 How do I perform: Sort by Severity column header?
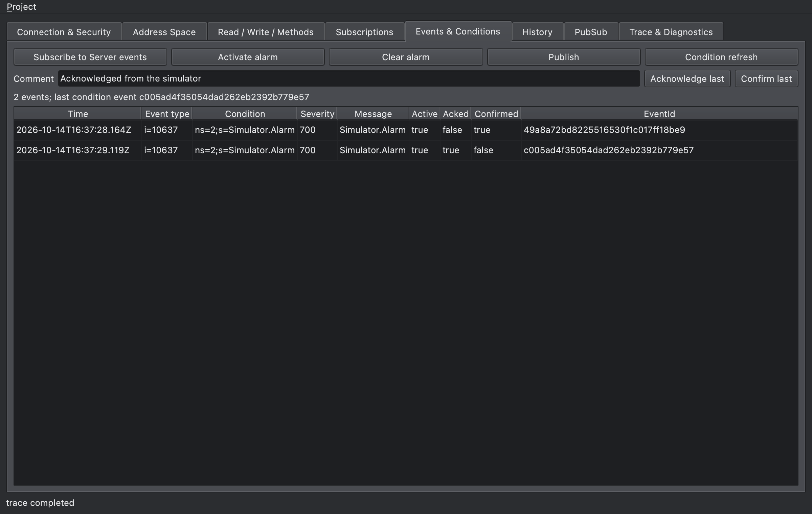pos(317,114)
